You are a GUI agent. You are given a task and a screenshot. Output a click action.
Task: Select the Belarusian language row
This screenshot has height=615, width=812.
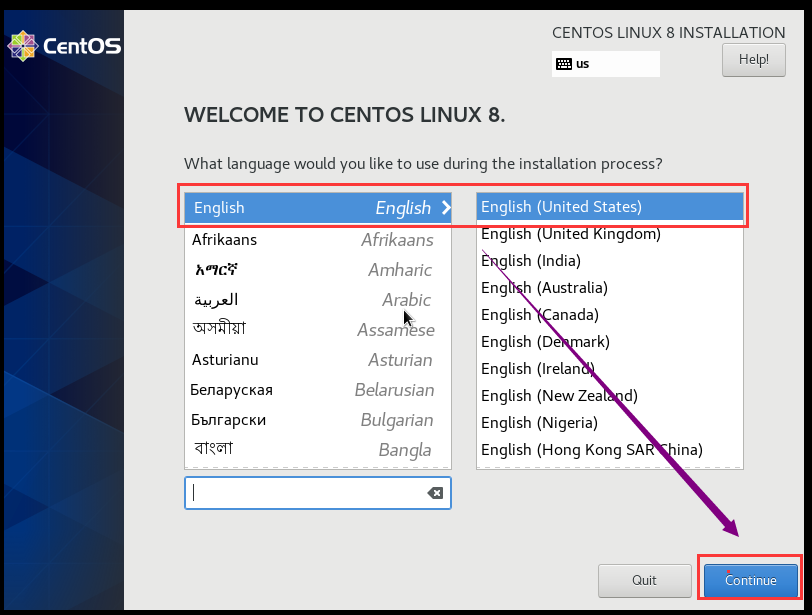pyautogui.click(x=317, y=390)
